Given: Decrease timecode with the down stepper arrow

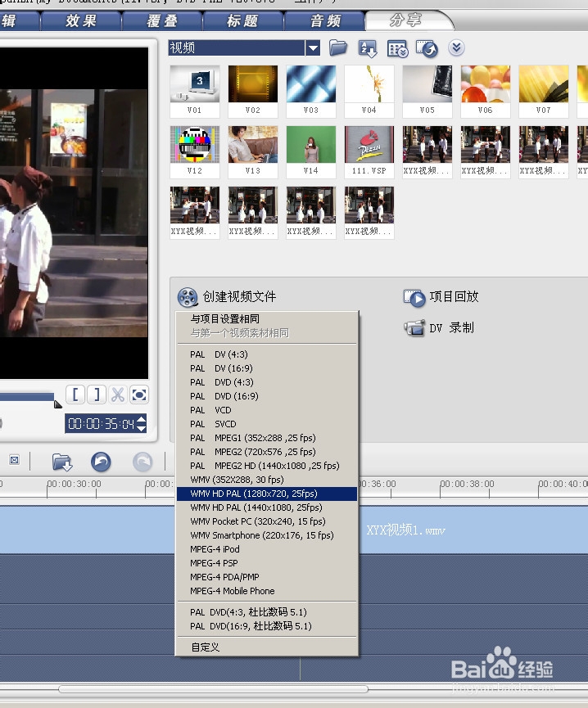Looking at the screenshot, I should coord(142,428).
